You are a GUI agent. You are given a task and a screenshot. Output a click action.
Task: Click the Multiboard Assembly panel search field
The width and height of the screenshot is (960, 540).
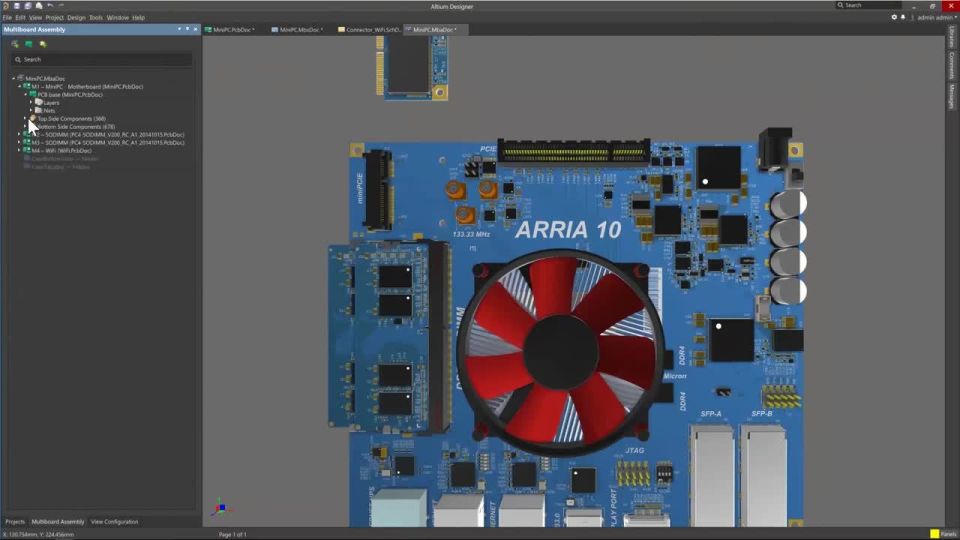click(101, 59)
